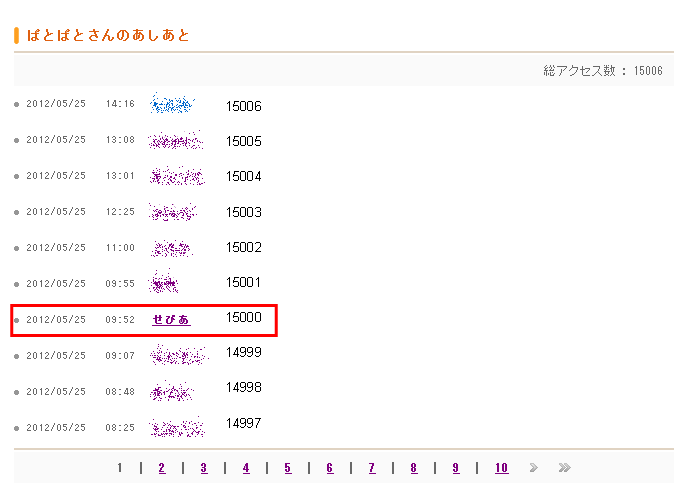Viewport: 690px width, 500px height.
Task: Open the せぴあ visitor profile link
Action: (171, 320)
